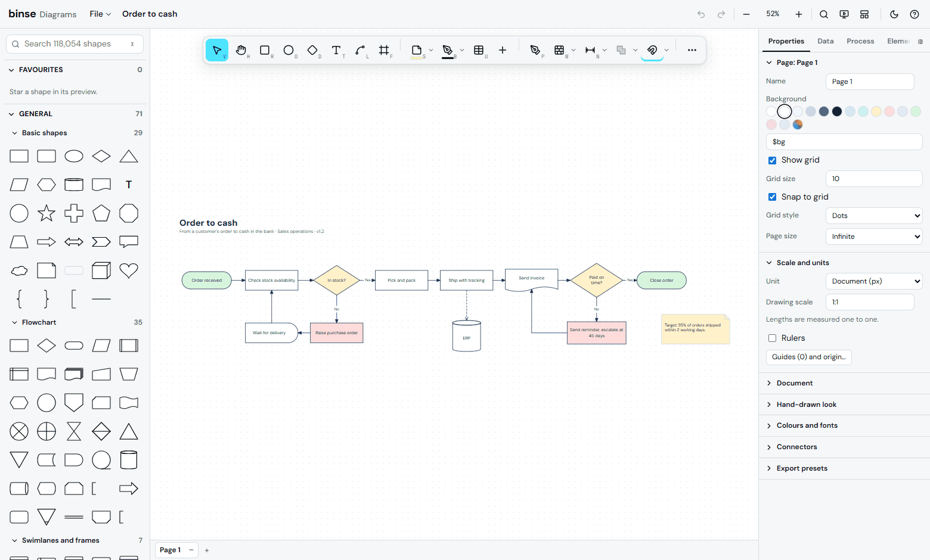Choose the darkest navy background swatch
Screen dimensions: 930x560
(x=837, y=111)
